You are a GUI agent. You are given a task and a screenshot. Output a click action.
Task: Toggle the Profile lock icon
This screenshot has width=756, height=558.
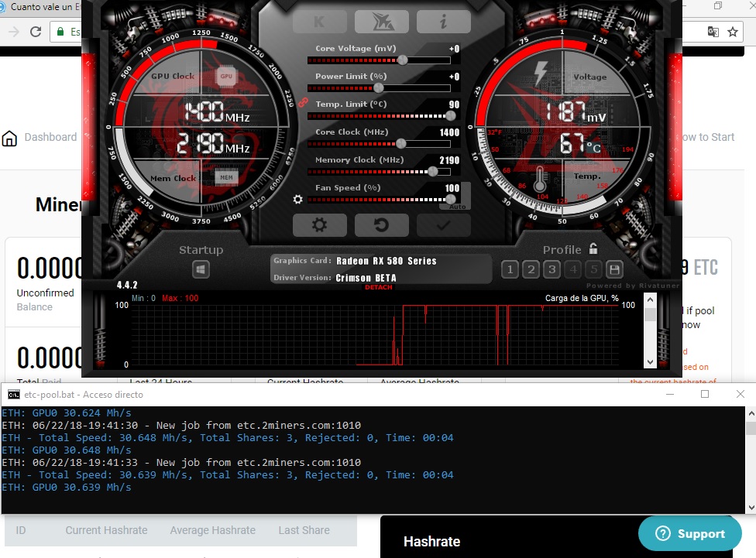point(593,248)
